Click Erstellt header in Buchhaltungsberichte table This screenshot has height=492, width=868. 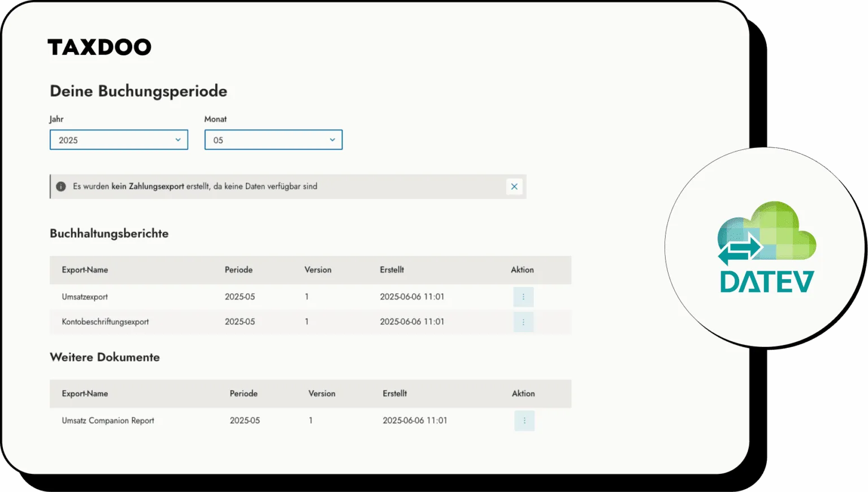point(392,270)
